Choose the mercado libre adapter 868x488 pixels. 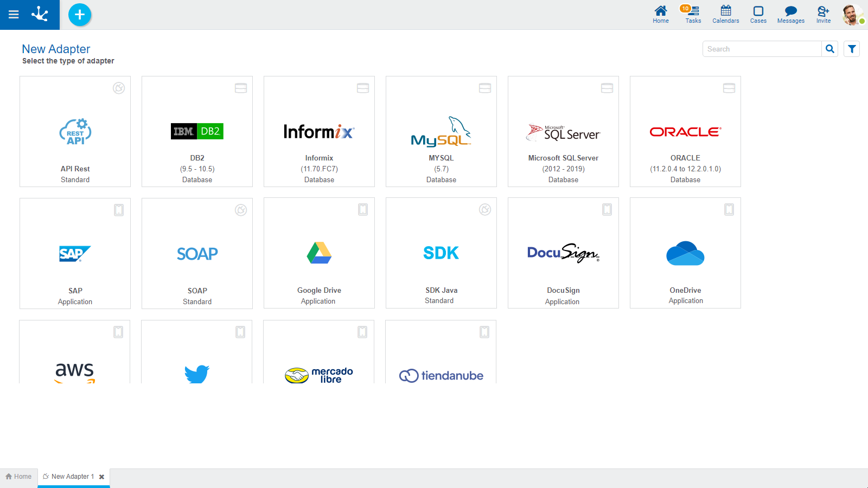319,352
